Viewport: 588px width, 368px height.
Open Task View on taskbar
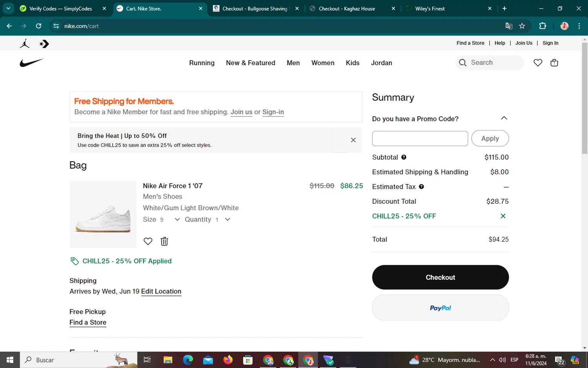coord(147,360)
